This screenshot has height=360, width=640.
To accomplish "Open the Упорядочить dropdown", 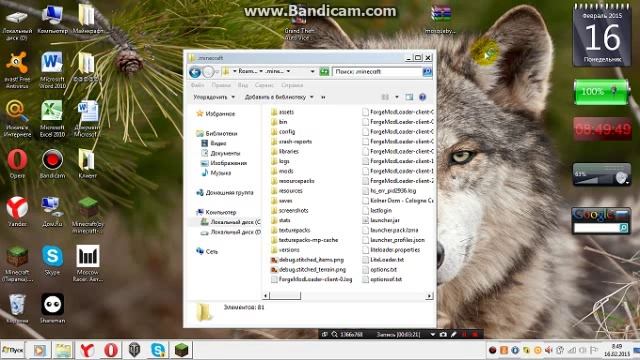I will click(x=214, y=97).
